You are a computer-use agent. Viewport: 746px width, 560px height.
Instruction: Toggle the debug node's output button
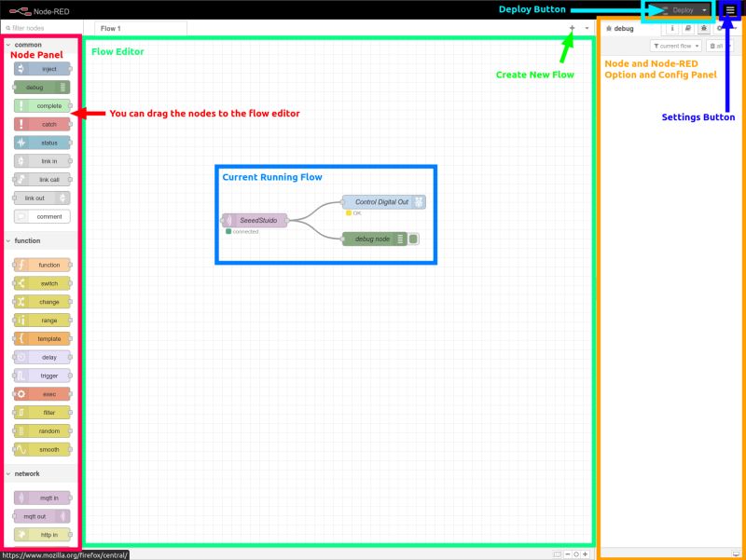[413, 239]
